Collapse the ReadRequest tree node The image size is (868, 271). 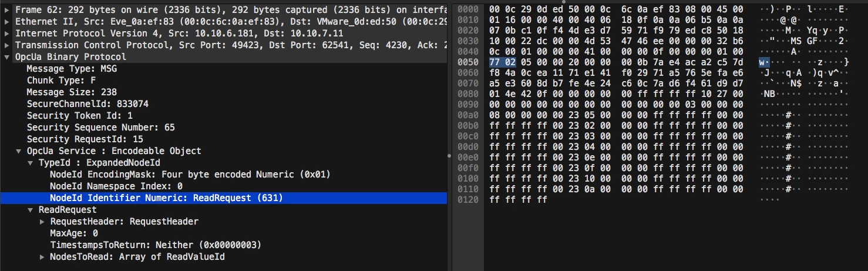(x=31, y=210)
